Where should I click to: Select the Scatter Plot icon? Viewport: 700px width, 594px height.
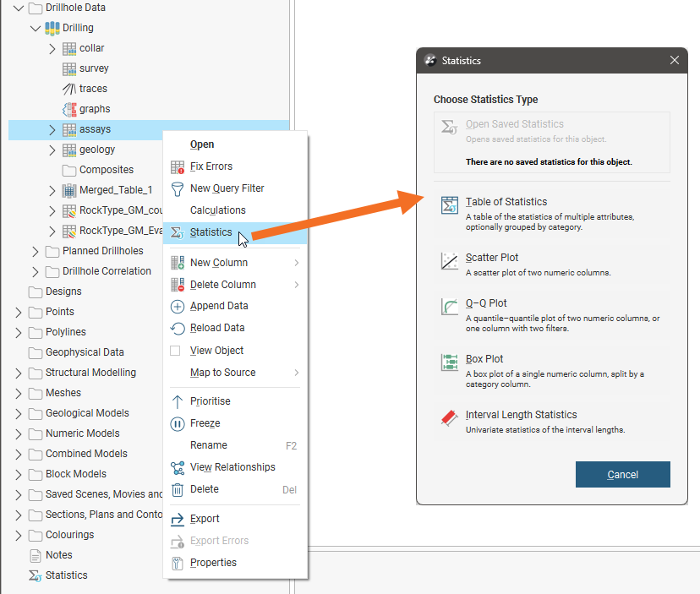(449, 262)
